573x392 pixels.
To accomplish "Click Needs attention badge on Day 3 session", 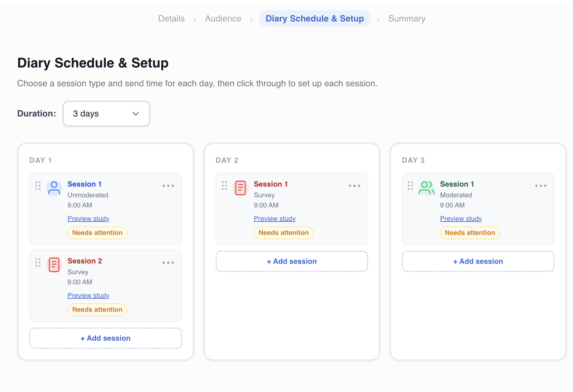I will (x=470, y=233).
